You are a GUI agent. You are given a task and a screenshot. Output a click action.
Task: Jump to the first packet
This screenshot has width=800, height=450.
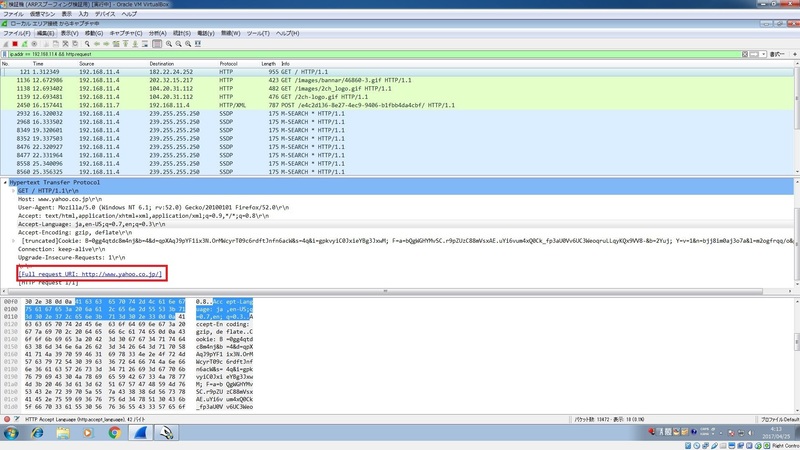[126, 44]
